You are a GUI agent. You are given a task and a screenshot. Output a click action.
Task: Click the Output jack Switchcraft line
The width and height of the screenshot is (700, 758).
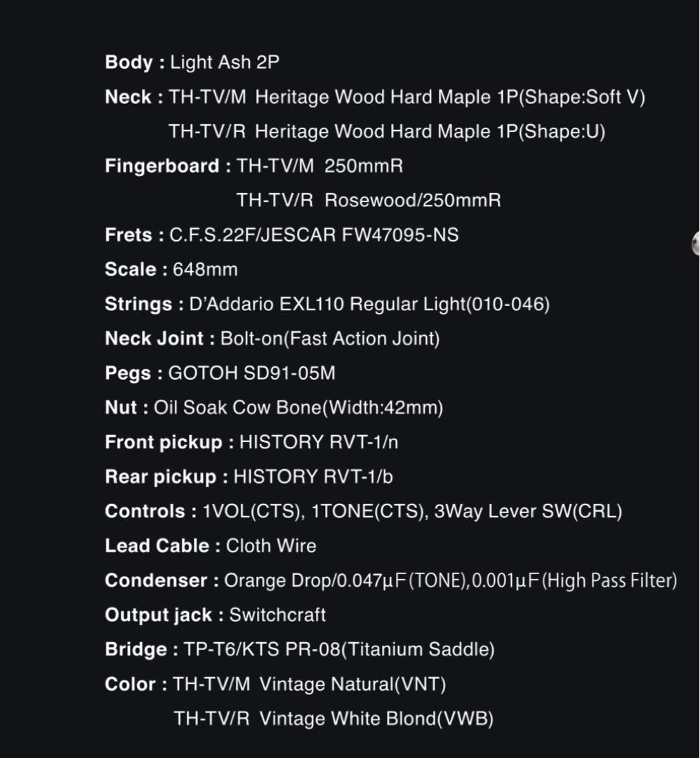tap(215, 616)
